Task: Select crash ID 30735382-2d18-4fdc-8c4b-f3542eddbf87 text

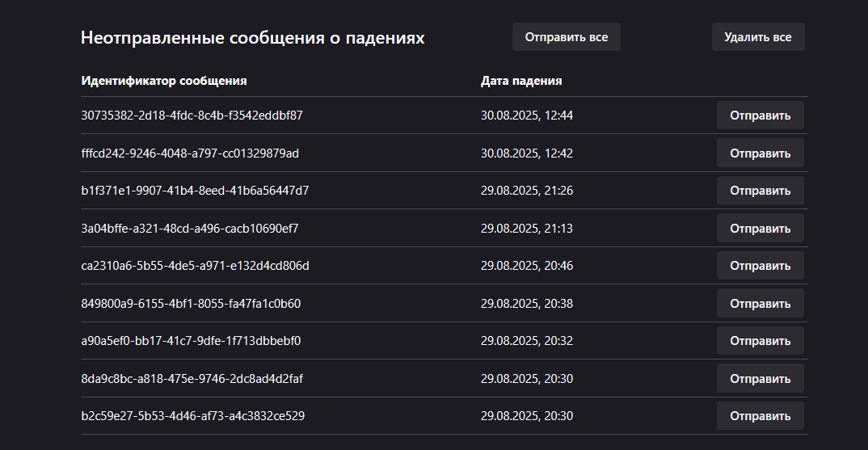Action: coord(192,116)
